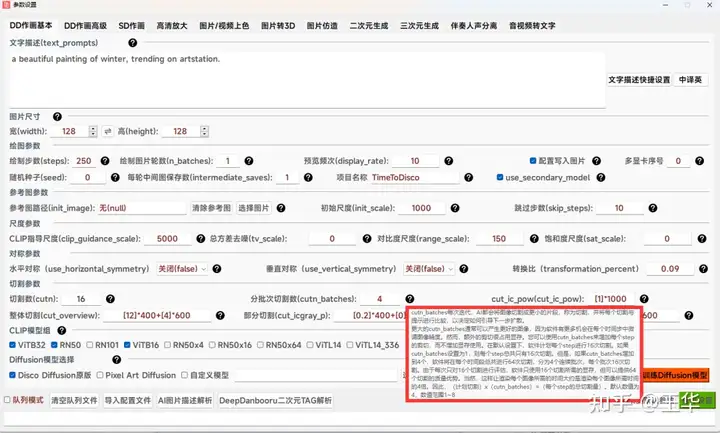
Task: Open help for text_prompts description
Action: (x=133, y=43)
